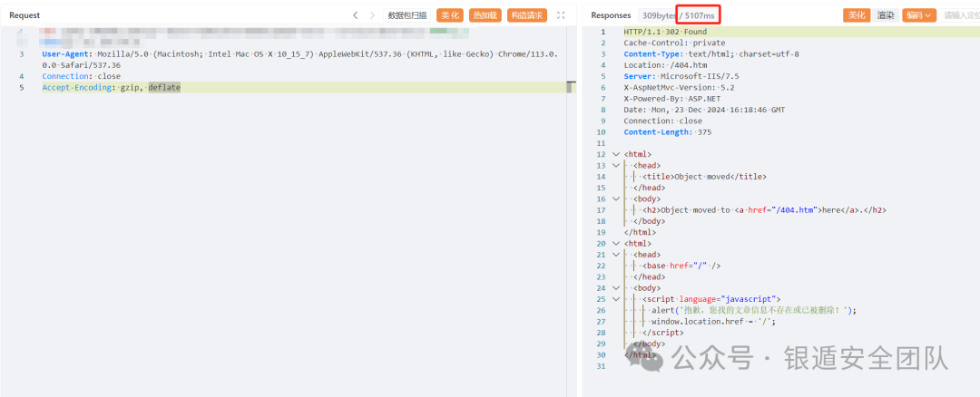Click the 'Responses' panel title
The height and width of the screenshot is (397, 980).
pyautogui.click(x=611, y=15)
